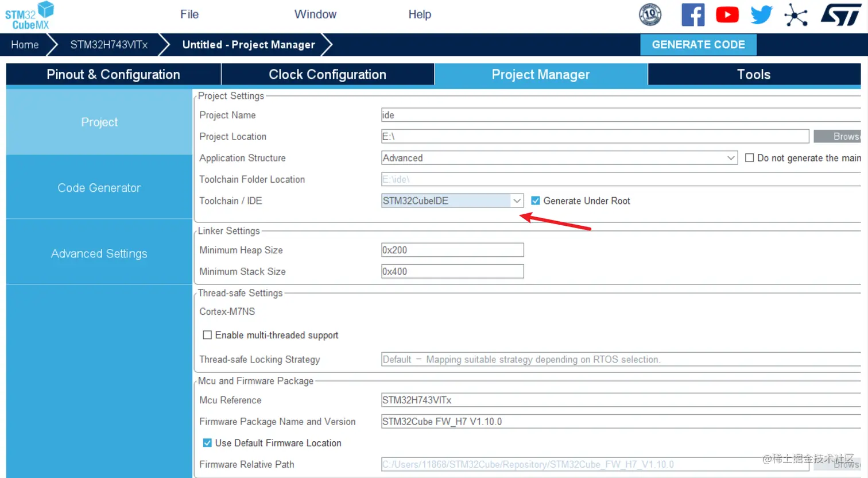Viewport: 868px width, 478px height.
Task: Open the Thread-safe Locking Strategy dropdown
Action: 621,359
